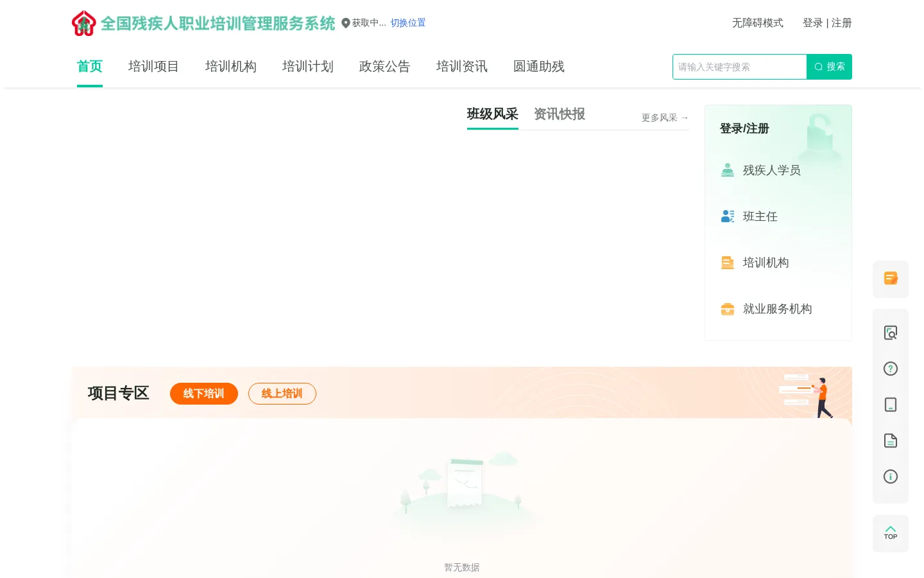Viewport: 924px width, 578px height.
Task: Click the 项目专区 section heading
Action: coord(119,393)
